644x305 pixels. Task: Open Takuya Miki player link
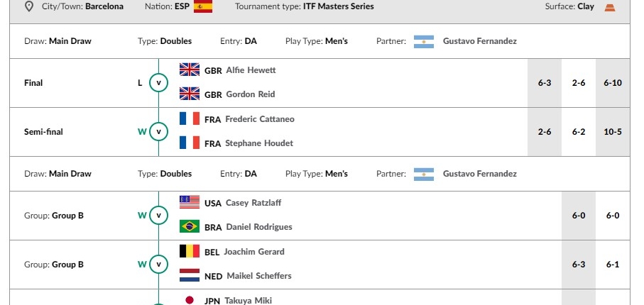(248, 301)
